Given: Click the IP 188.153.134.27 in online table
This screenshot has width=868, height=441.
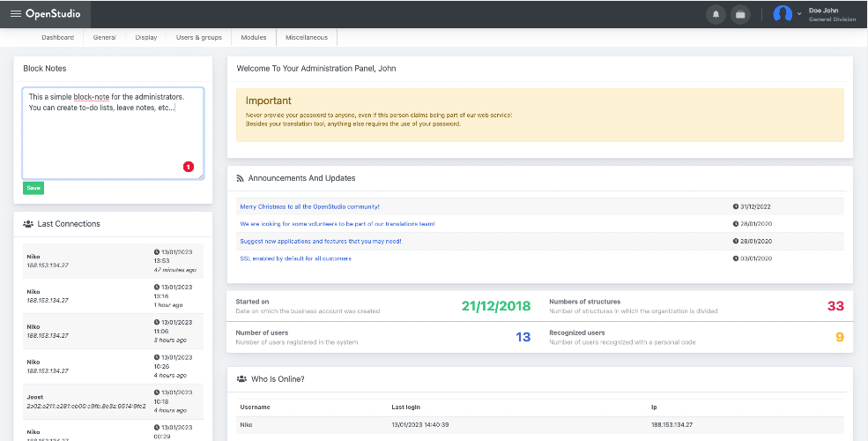Looking at the screenshot, I should coord(672,425).
